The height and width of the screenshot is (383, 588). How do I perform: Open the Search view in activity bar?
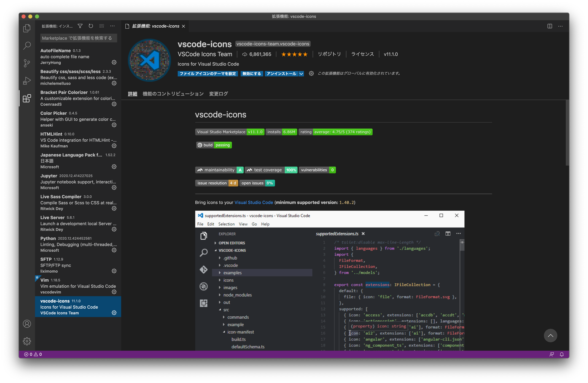click(27, 45)
